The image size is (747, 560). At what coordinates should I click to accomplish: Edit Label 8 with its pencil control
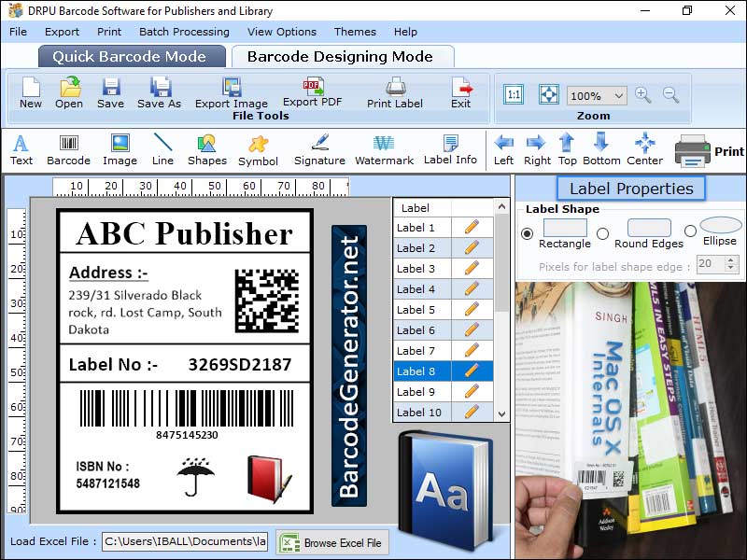pyautogui.click(x=471, y=371)
